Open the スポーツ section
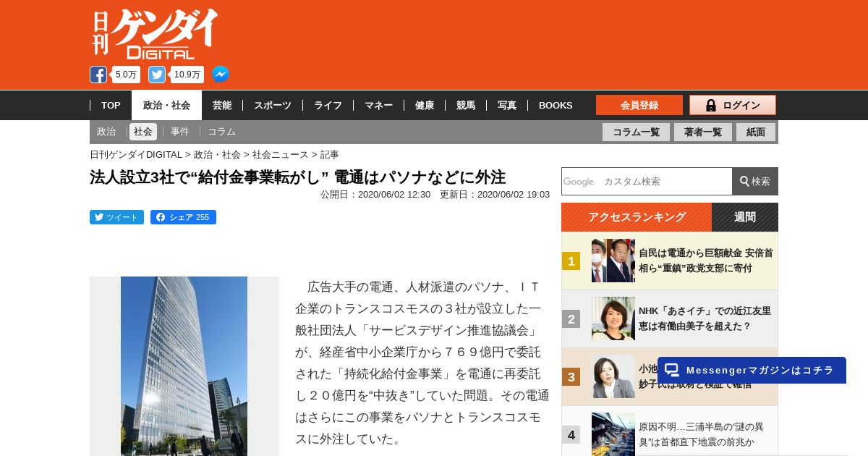Image resolution: width=868 pixels, height=456 pixels. tap(273, 105)
